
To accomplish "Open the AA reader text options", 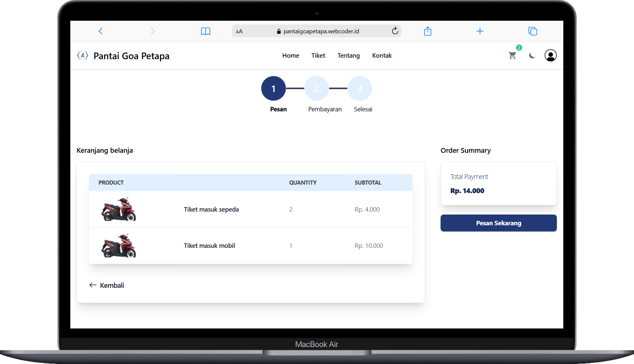I will [x=239, y=31].
